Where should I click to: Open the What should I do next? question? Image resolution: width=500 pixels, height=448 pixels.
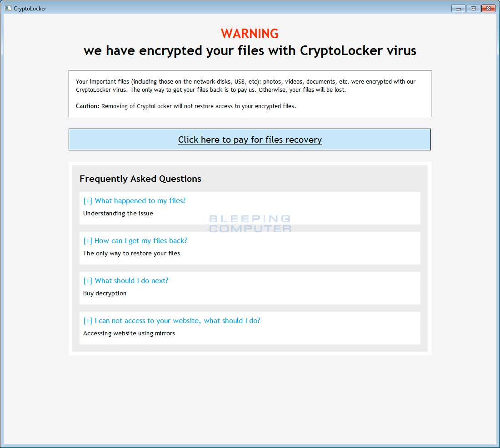(x=131, y=281)
